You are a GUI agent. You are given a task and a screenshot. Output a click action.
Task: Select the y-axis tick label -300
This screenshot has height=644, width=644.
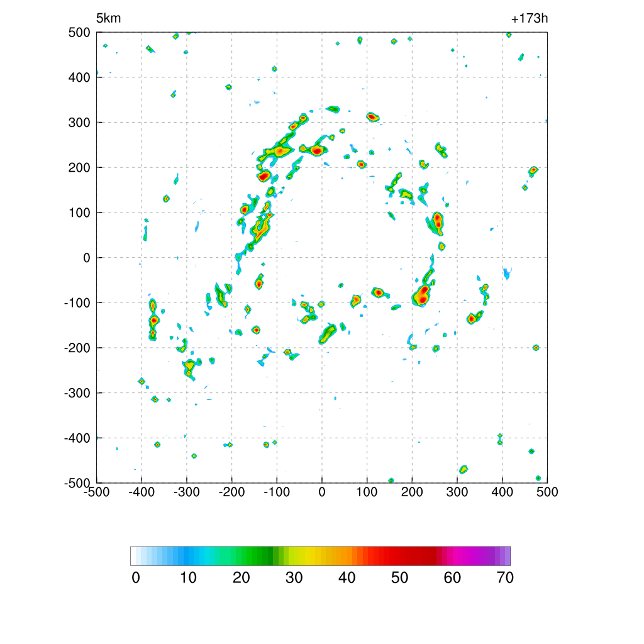point(77,393)
